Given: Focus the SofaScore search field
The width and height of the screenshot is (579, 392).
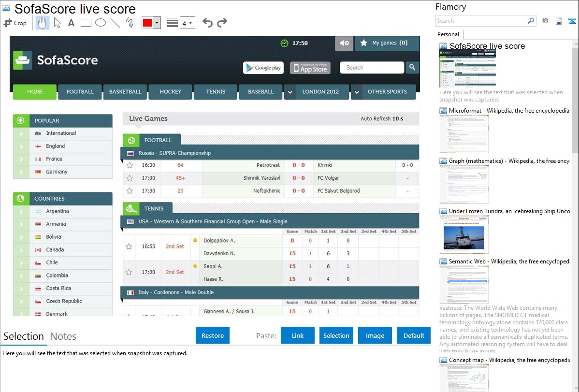Looking at the screenshot, I should 372,68.
